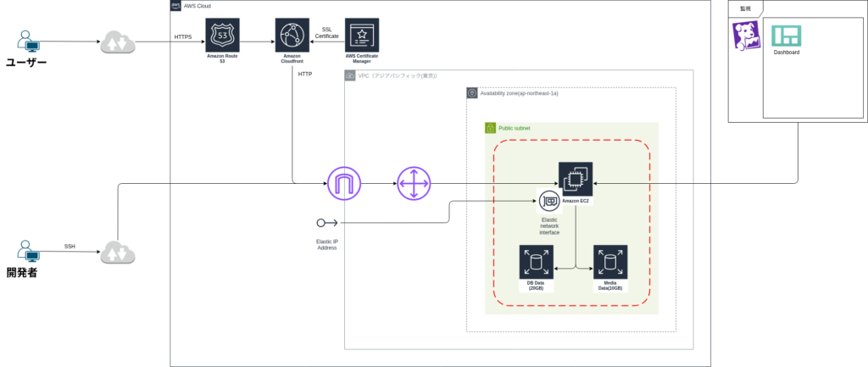868x367 pixels.
Task: Select the lower internet cloud icon
Action: click(118, 252)
